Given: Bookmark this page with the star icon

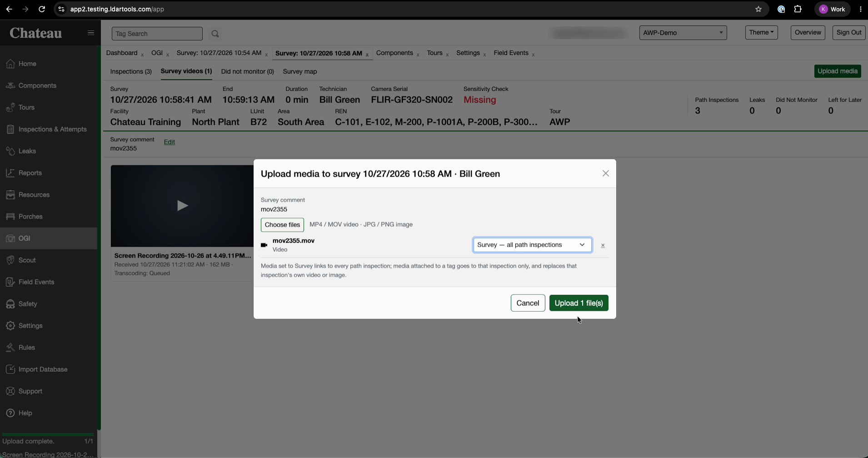Looking at the screenshot, I should point(758,9).
